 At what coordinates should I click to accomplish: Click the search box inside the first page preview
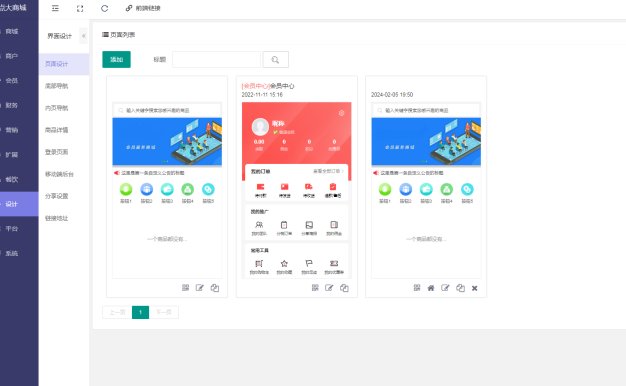[167, 110]
